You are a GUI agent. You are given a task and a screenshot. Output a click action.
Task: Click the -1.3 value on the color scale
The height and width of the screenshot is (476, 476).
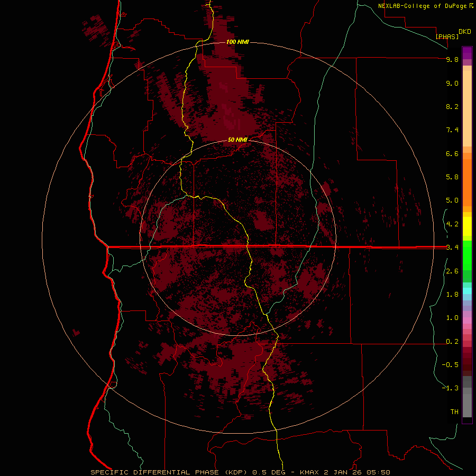[450, 388]
